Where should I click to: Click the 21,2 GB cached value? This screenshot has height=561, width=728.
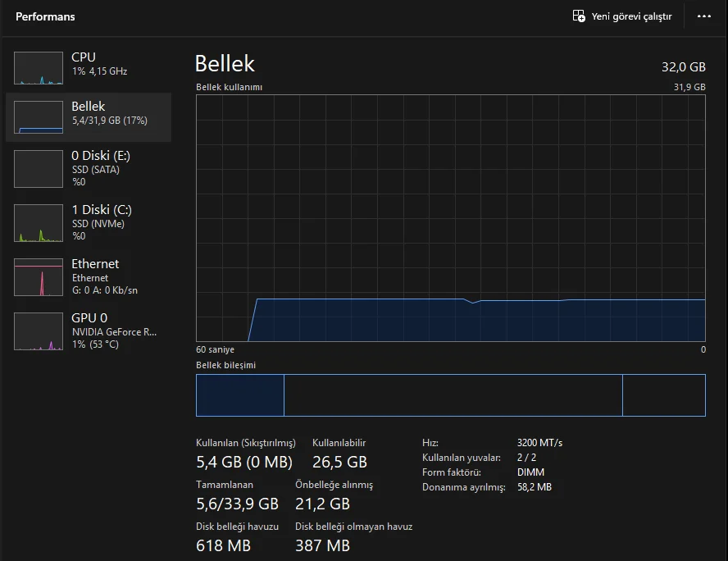pos(323,504)
